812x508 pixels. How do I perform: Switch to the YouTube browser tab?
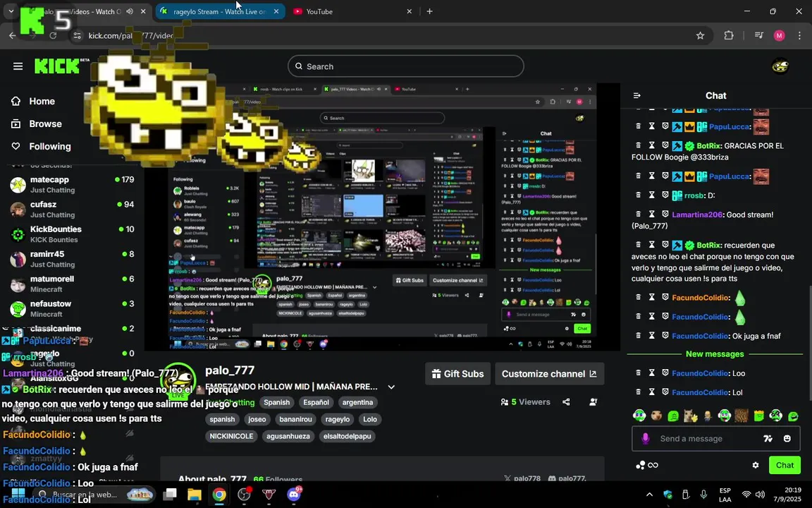(352, 11)
